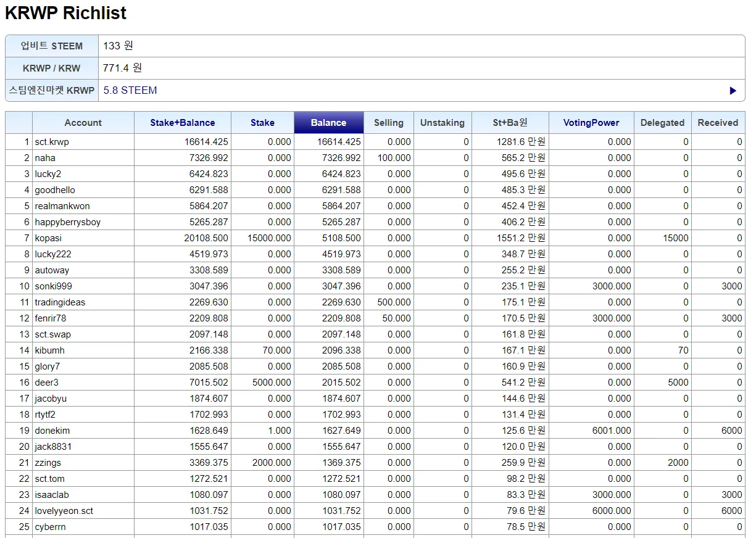Click the naha account entry

(45, 158)
